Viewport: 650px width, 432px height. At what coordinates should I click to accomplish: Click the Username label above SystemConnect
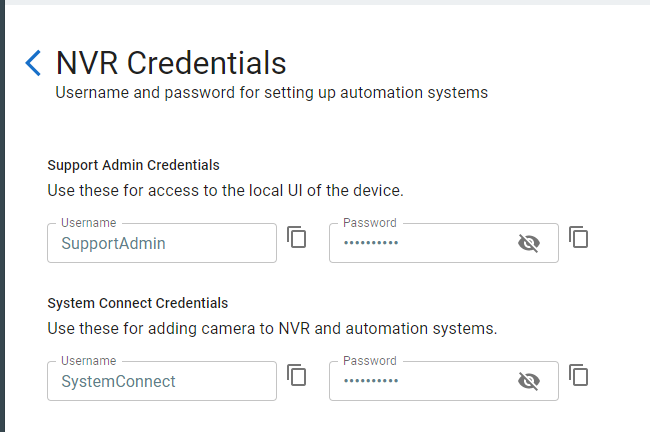coord(88,361)
